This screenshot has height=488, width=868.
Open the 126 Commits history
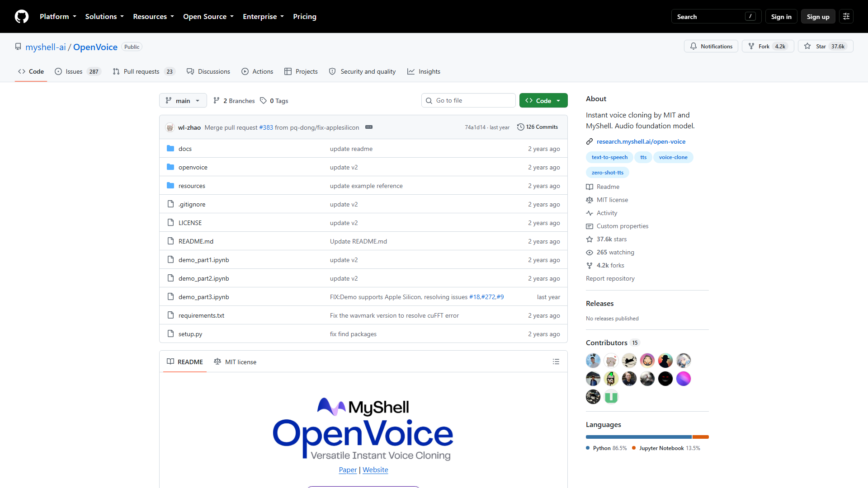click(538, 127)
